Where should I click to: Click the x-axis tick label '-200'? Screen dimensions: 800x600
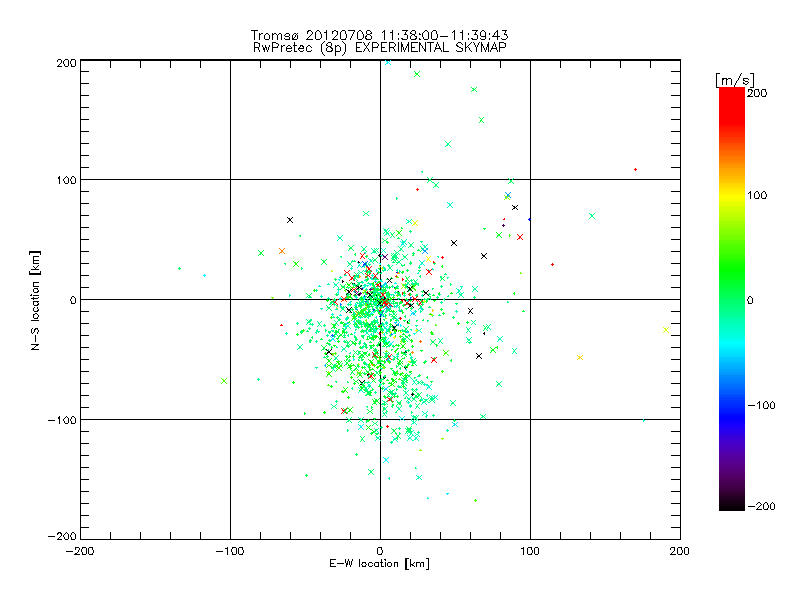click(80, 551)
